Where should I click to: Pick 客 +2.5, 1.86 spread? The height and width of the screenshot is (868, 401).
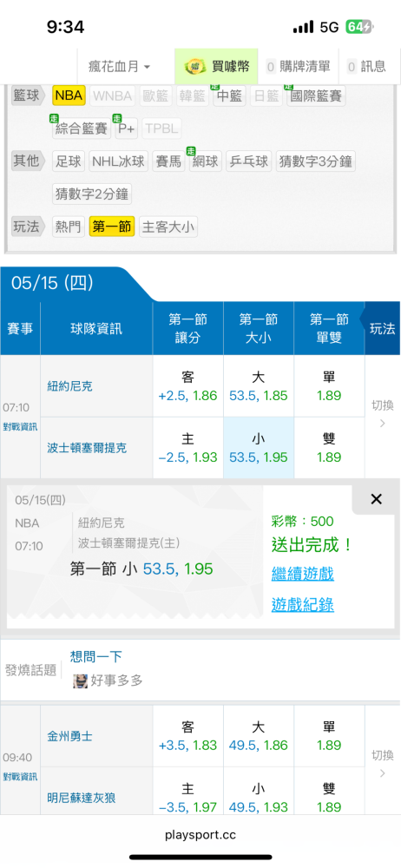(x=187, y=386)
